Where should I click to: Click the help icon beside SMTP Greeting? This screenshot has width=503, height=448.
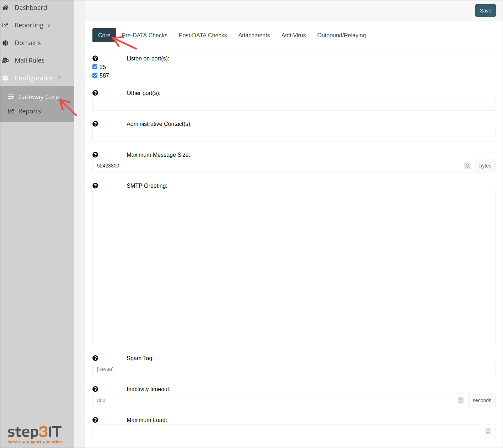(95, 185)
